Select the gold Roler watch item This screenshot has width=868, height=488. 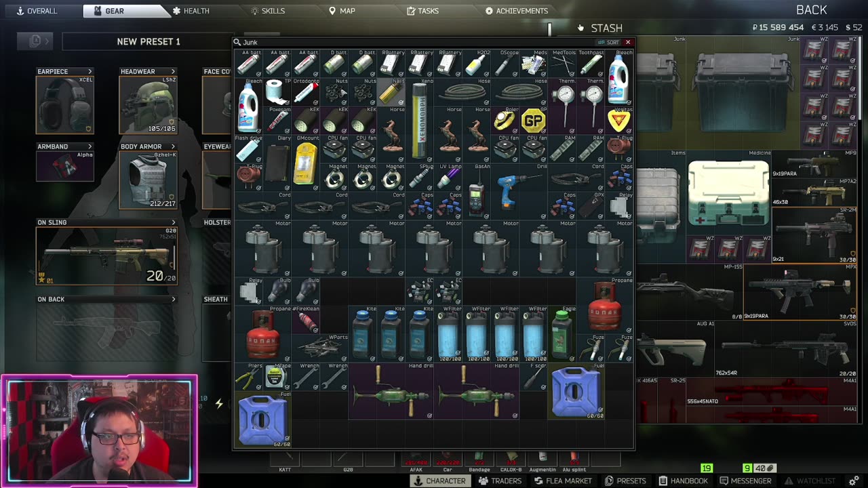click(x=505, y=121)
